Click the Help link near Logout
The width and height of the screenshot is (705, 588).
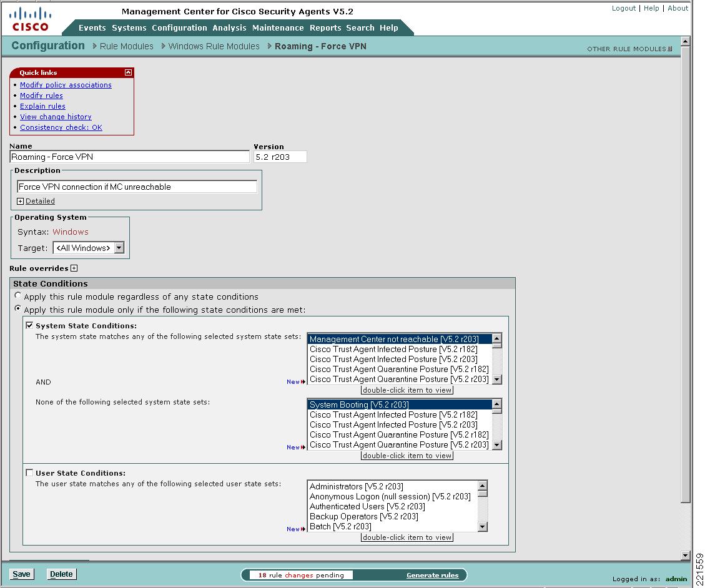pyautogui.click(x=651, y=8)
